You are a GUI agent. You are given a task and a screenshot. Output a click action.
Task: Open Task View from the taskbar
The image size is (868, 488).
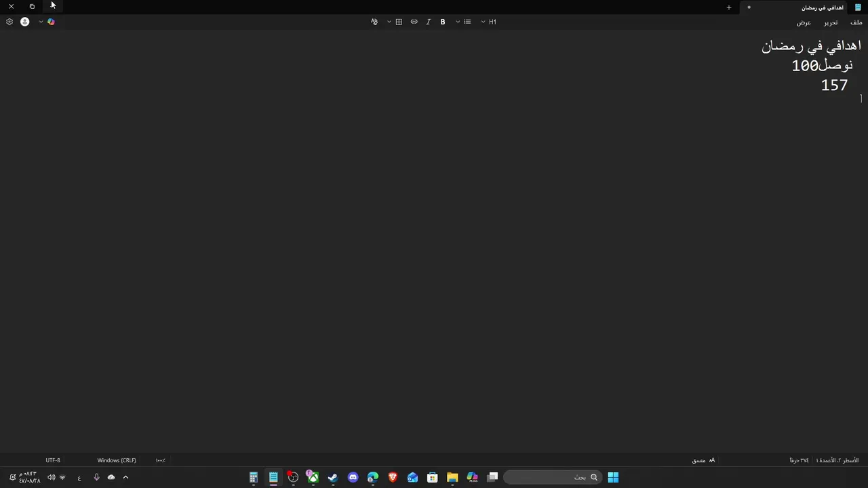492,477
